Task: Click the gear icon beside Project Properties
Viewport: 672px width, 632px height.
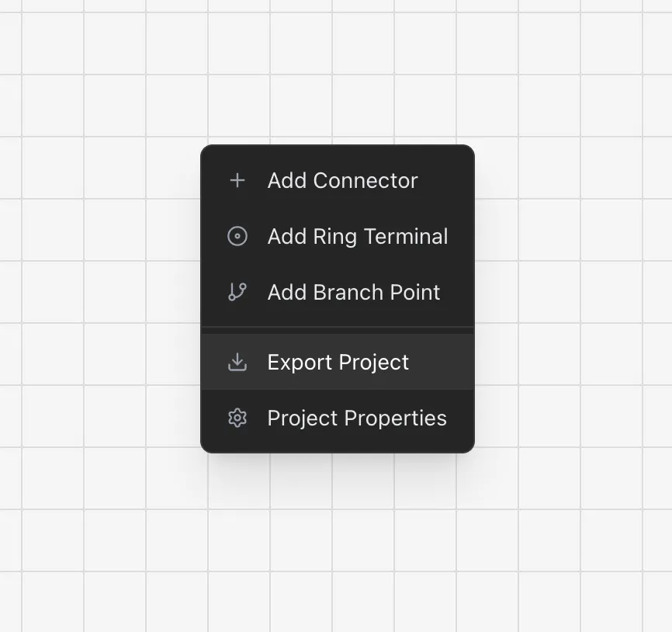Action: 237,418
